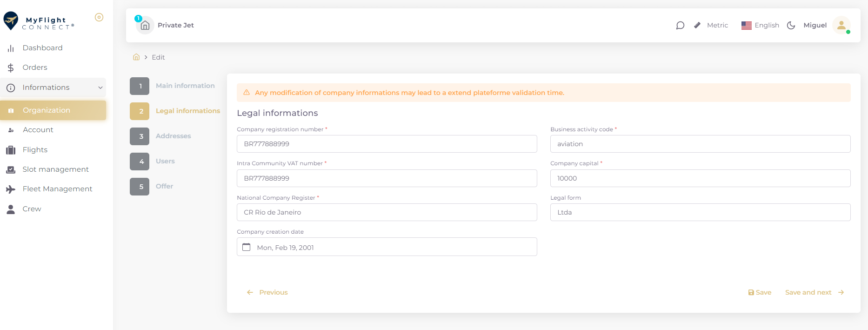The height and width of the screenshot is (330, 868).
Task: Click the chat bubble icon in header
Action: (x=680, y=25)
